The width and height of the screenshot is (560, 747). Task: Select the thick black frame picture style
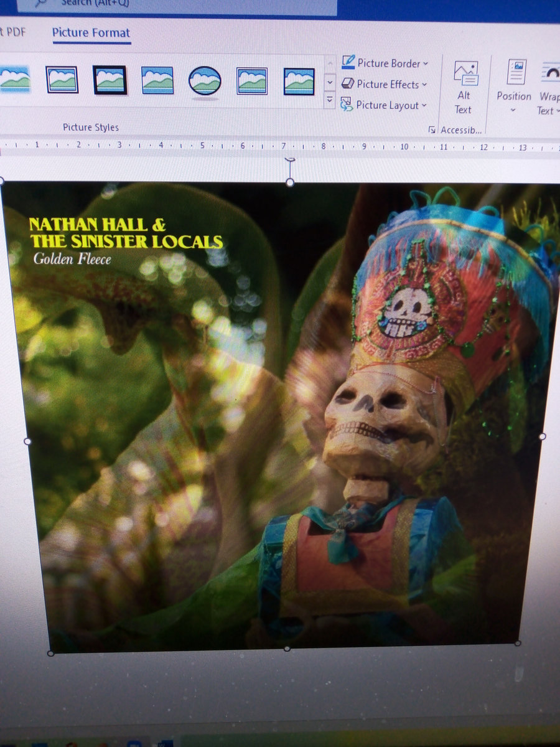pos(110,80)
